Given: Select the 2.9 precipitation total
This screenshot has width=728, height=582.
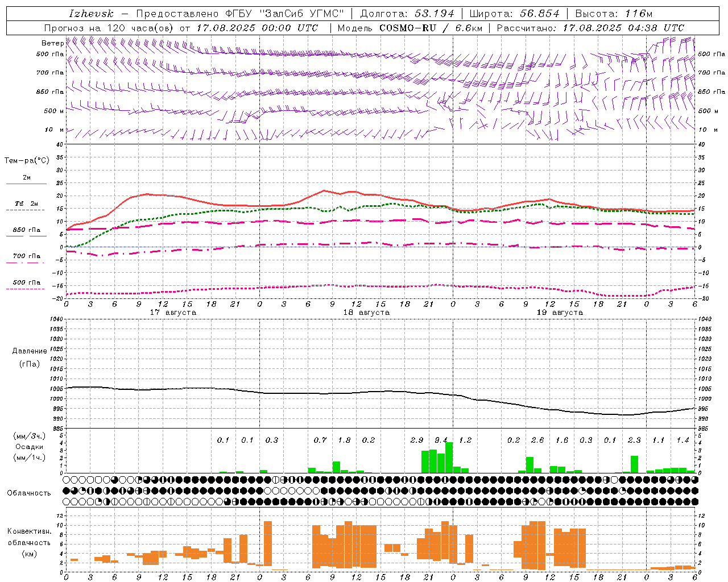Looking at the screenshot, I should click(417, 440).
